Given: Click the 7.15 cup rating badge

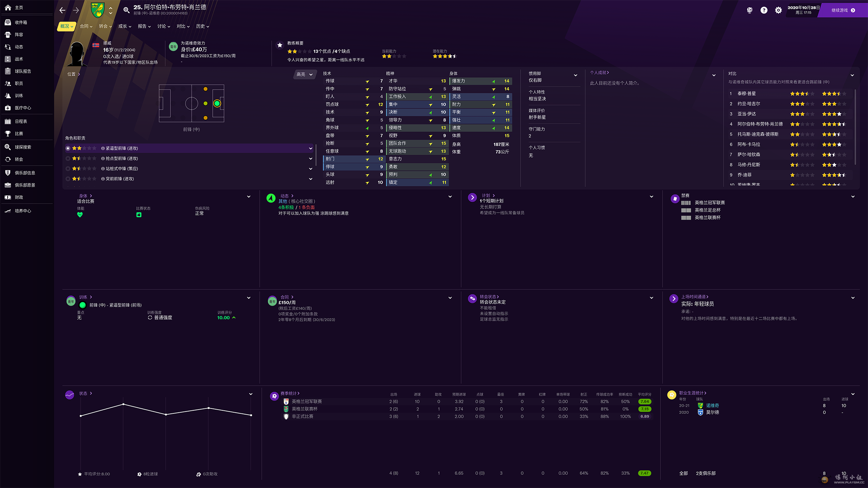Looking at the screenshot, I should click(x=645, y=409).
